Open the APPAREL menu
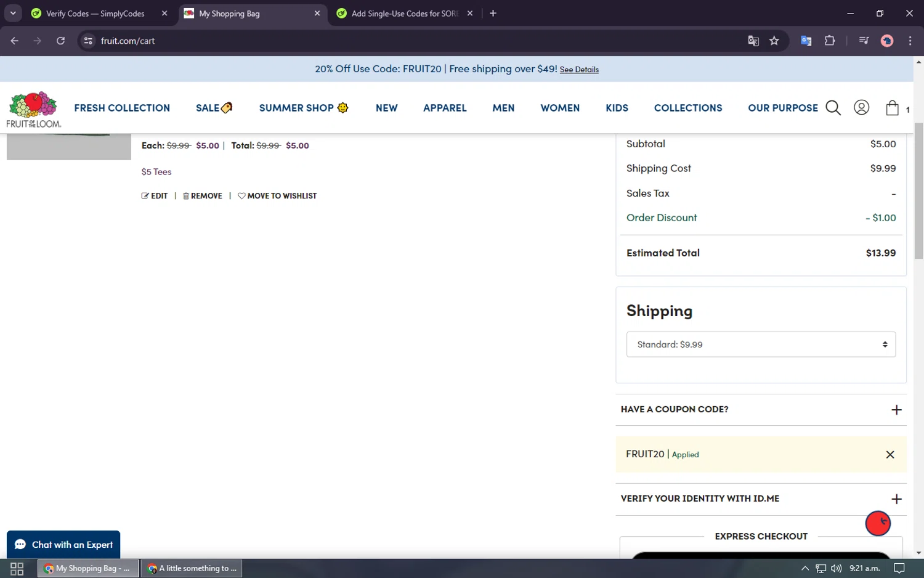The width and height of the screenshot is (924, 578). (445, 108)
